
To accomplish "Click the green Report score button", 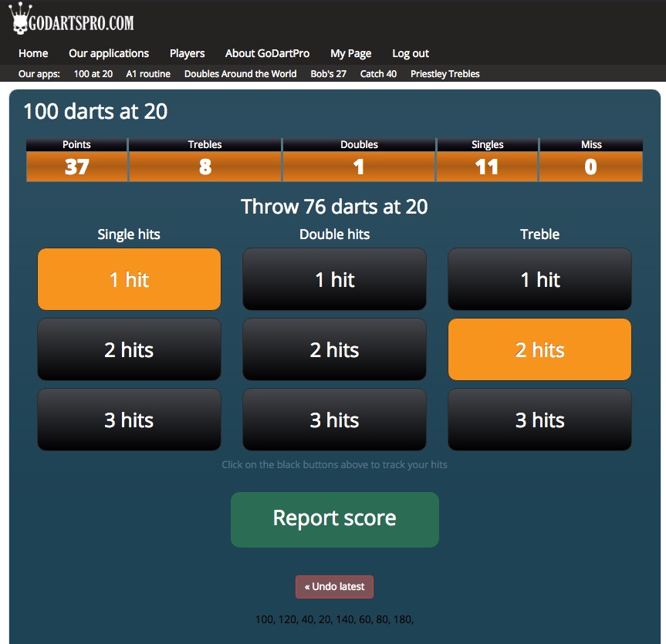I will tap(335, 520).
